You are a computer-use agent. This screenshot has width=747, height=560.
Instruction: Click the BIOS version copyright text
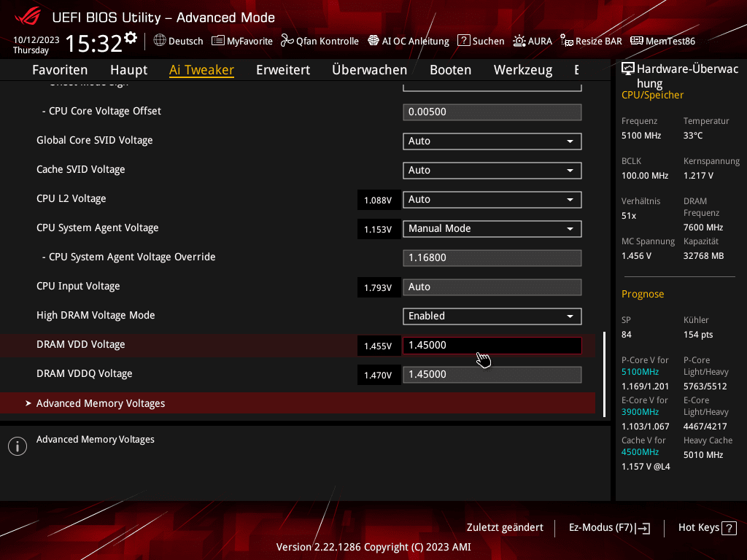pyautogui.click(x=373, y=547)
